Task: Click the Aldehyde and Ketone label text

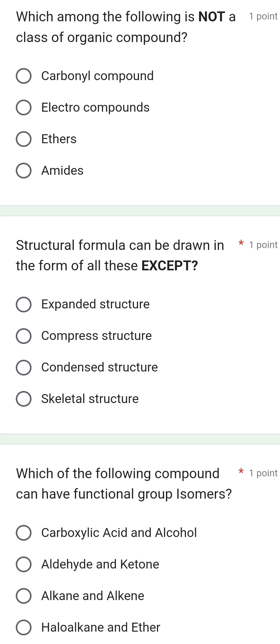Action: pyautogui.click(x=100, y=564)
